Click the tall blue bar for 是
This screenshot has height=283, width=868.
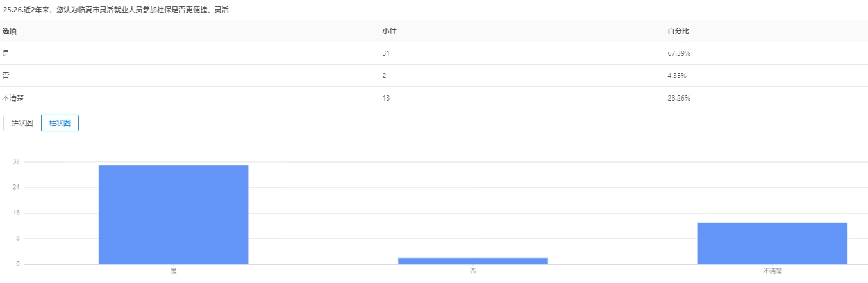pyautogui.click(x=173, y=214)
